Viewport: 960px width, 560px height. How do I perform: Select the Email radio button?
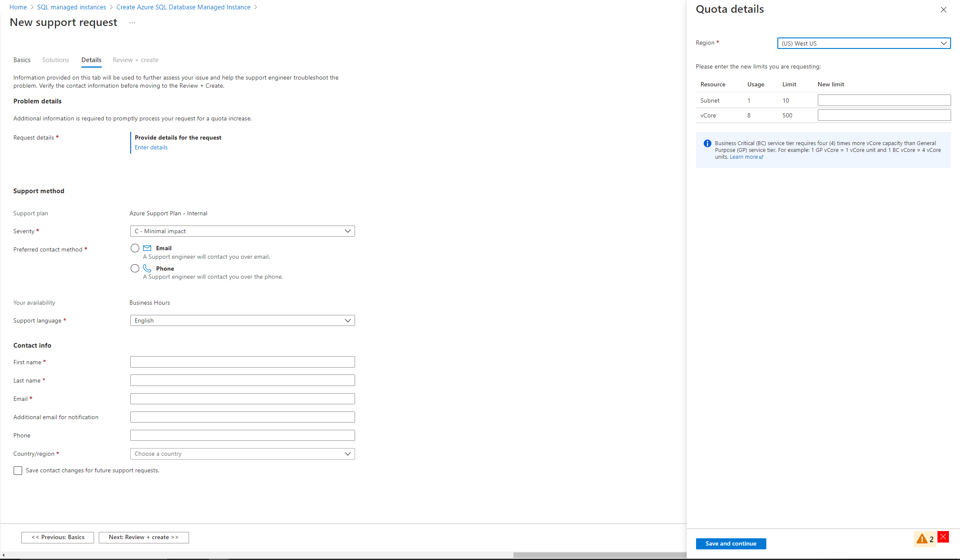point(134,249)
